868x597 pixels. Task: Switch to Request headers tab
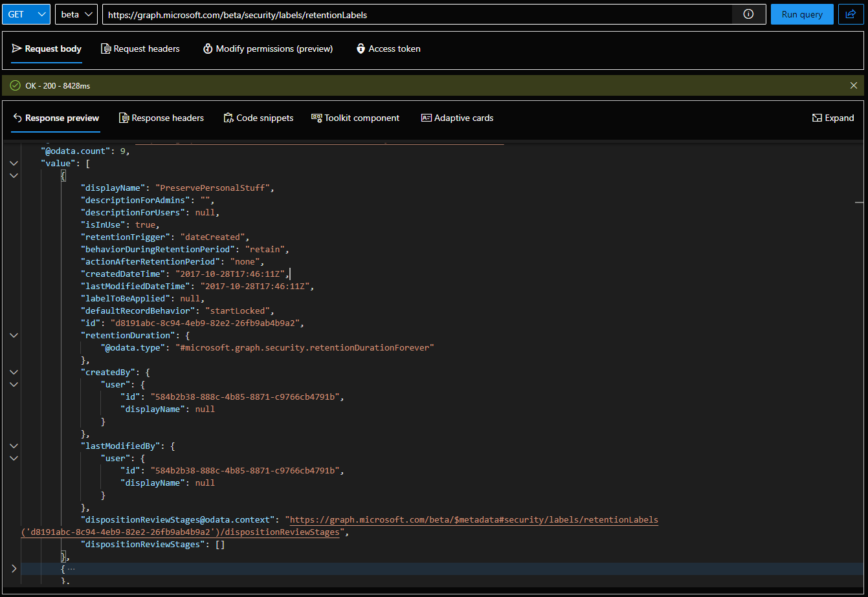pyautogui.click(x=140, y=49)
